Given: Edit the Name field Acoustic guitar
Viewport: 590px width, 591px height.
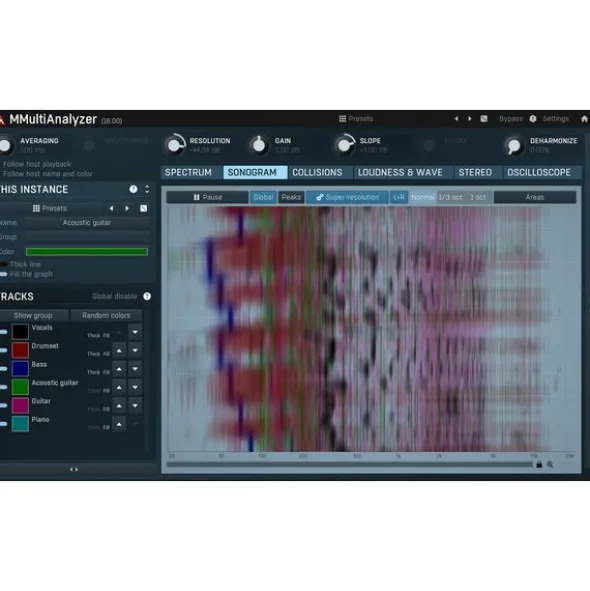Looking at the screenshot, I should 87,223.
